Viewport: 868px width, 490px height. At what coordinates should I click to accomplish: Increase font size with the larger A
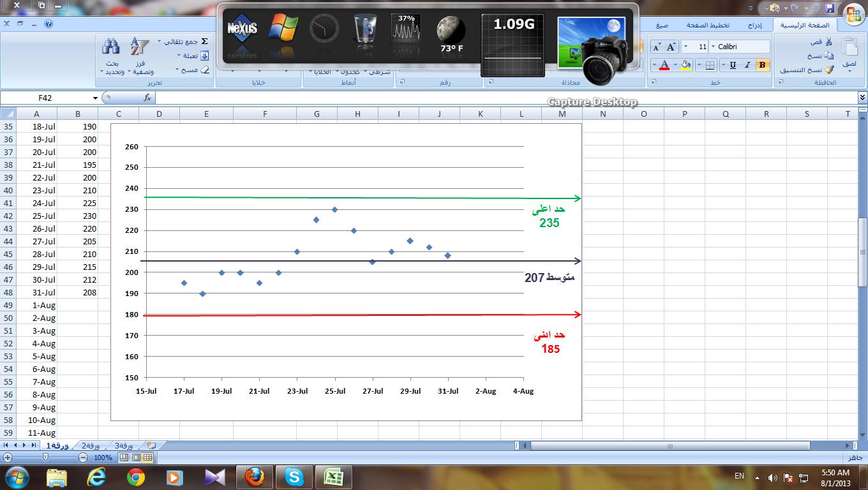671,47
